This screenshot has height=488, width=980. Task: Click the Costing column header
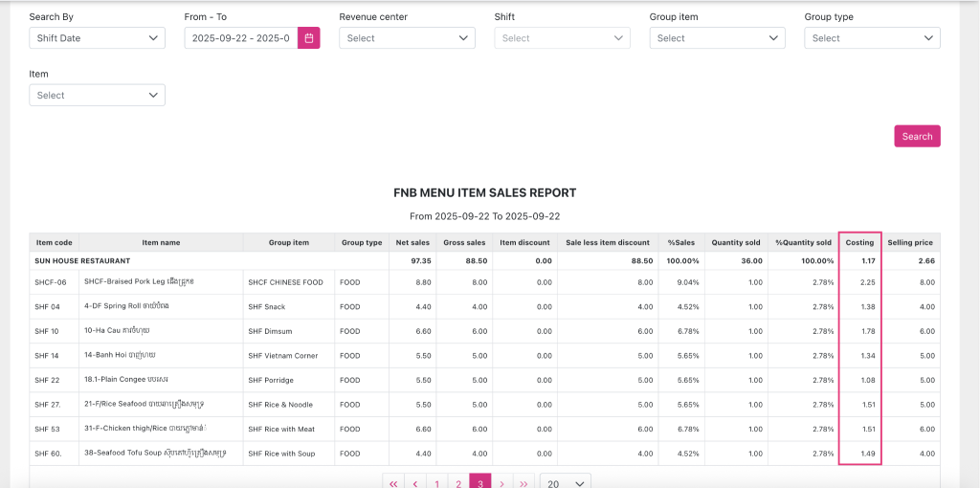pos(859,243)
